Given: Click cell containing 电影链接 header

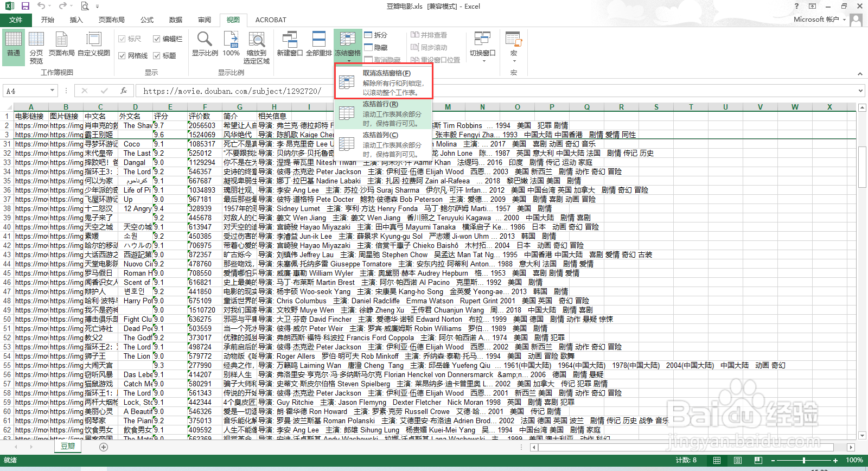Looking at the screenshot, I should tap(31, 116).
